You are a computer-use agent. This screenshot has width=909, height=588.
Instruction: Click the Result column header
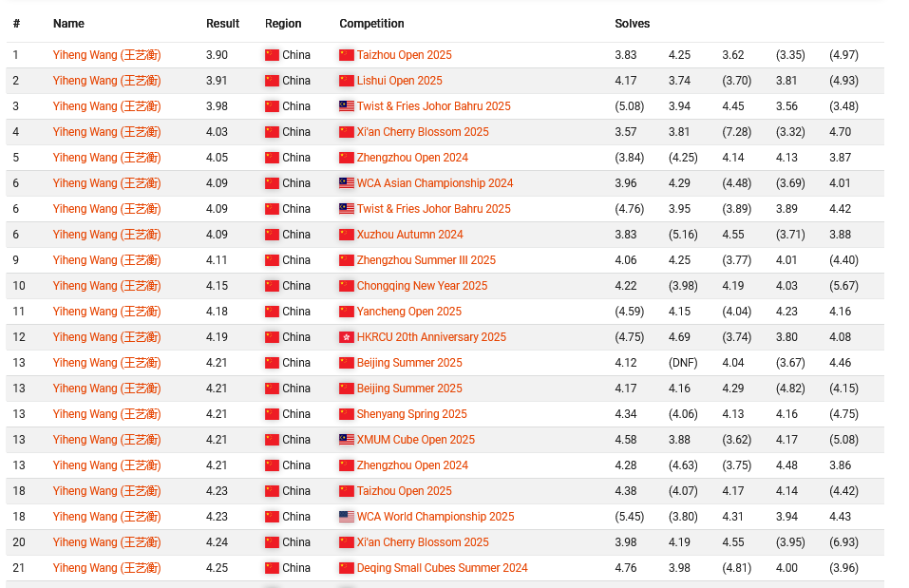click(222, 24)
